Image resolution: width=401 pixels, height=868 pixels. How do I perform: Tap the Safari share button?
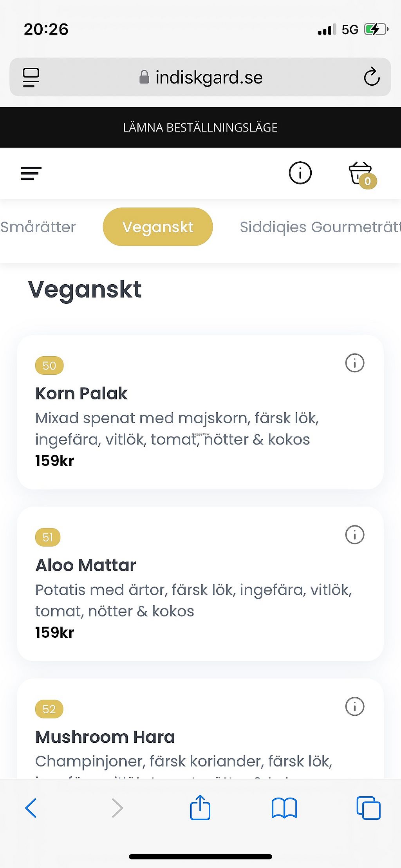coord(200,808)
